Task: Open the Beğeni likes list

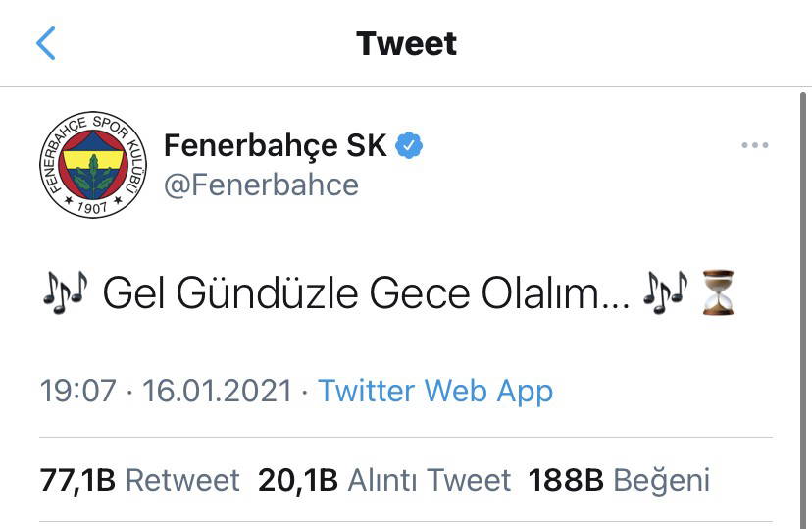Action: pos(661,480)
